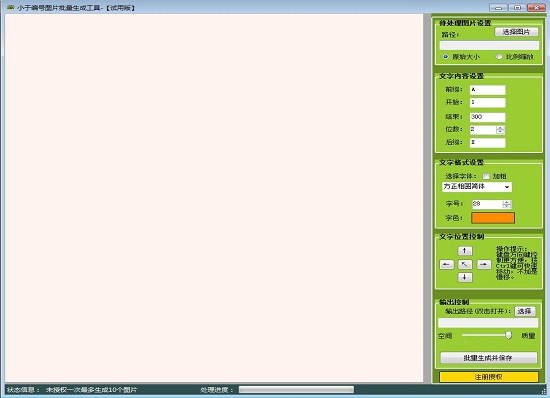
Task: Click the 字号 (font size) spinner arrows
Action: pos(507,204)
